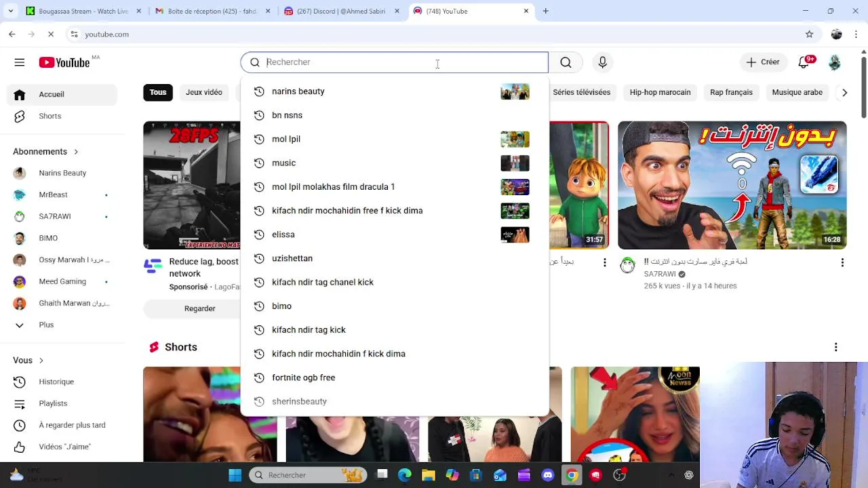Open Windows Start menu
The height and width of the screenshot is (488, 868).
pos(235,475)
